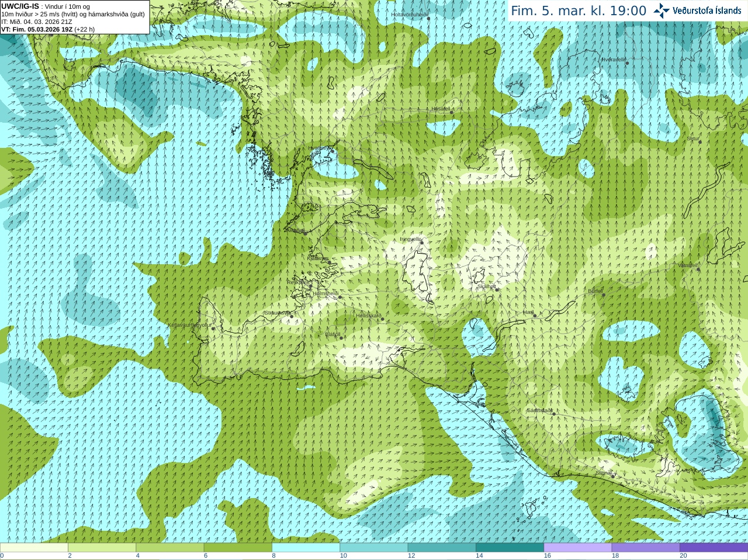Click the 'IT: Mið. 04. 03. 2026 21Z' line
This screenshot has width=748, height=560.
37,22
